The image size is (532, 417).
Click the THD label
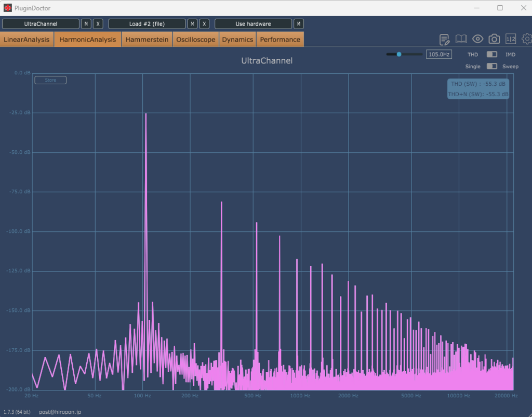473,54
